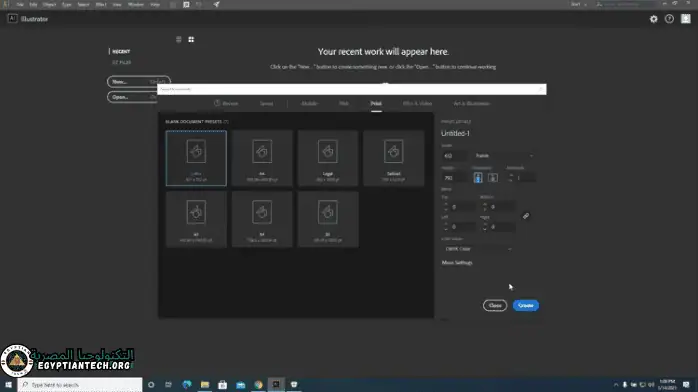Click the Windows taskbar search box
The height and width of the screenshot is (392, 698).
point(80,384)
